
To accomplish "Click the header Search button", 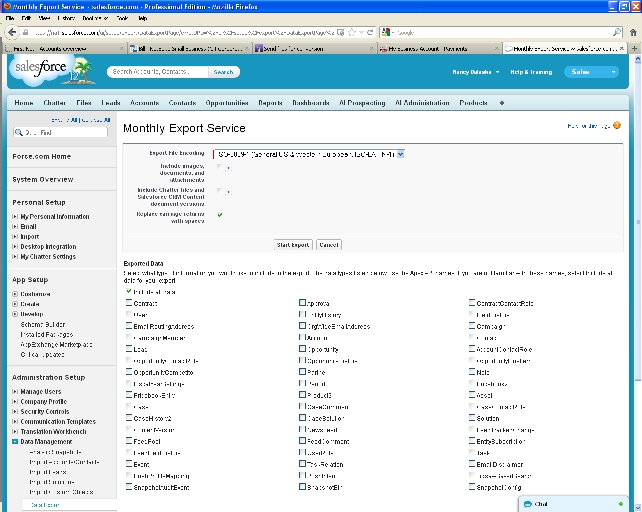I will 223,72.
